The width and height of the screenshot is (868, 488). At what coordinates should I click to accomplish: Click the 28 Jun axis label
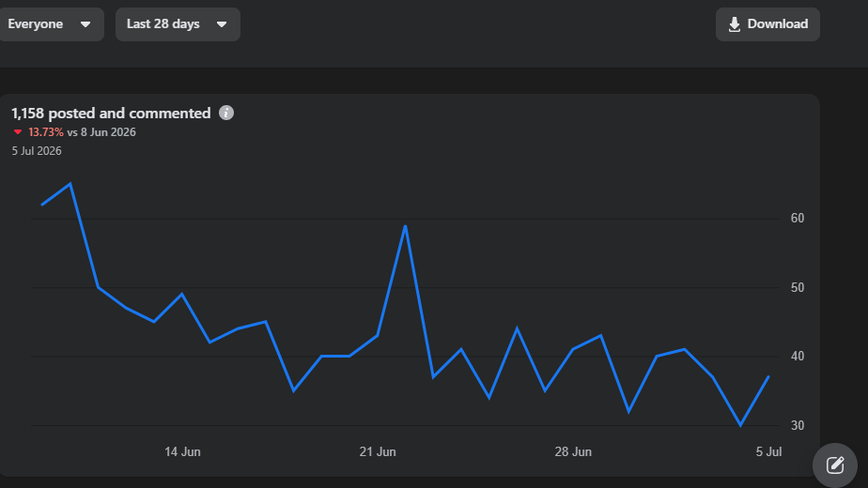[573, 451]
